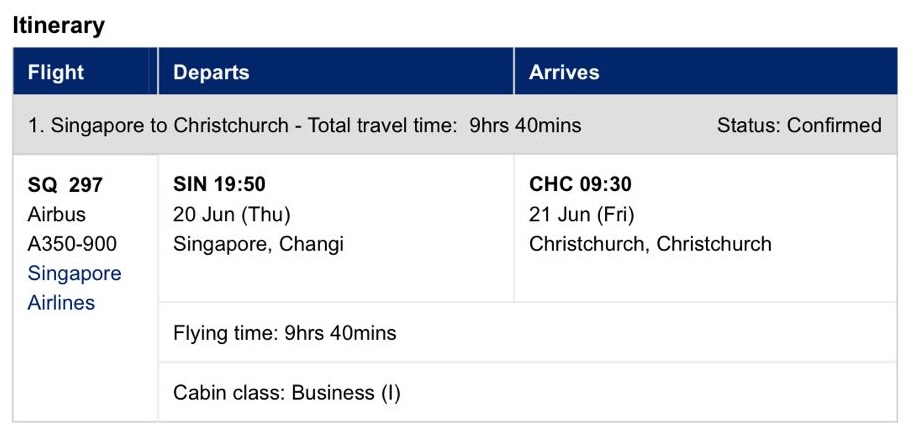Select the Flight column header
Image resolution: width=916 pixels, height=440 pixels.
click(56, 72)
